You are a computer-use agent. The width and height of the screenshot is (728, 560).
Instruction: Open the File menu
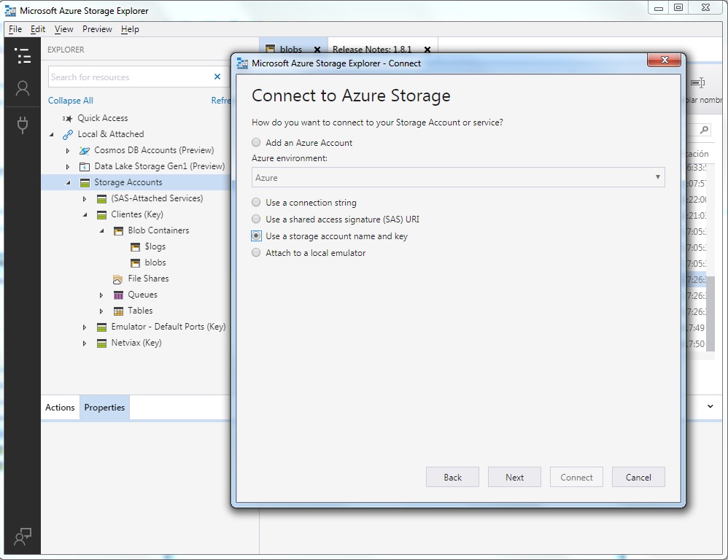tap(15, 29)
